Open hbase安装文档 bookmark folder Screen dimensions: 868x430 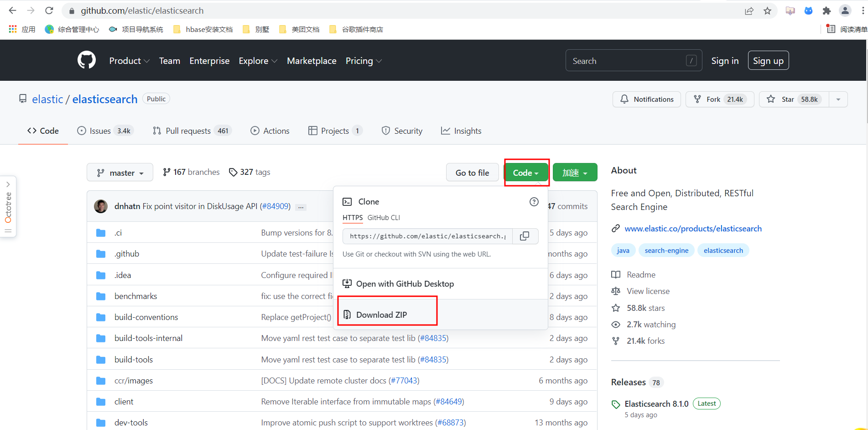(x=203, y=29)
